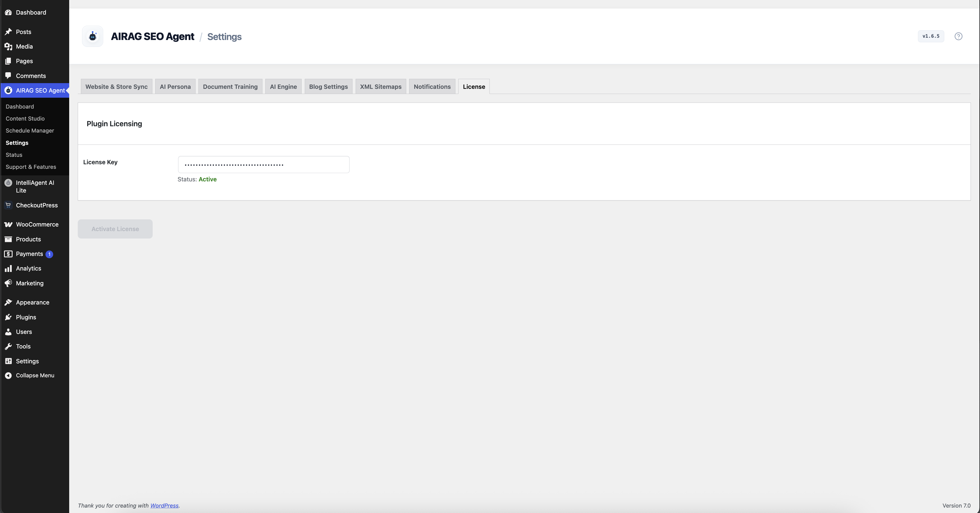Viewport: 980px width, 513px height.
Task: Click the Dashboard gauge icon in sidebar
Action: 8,13
